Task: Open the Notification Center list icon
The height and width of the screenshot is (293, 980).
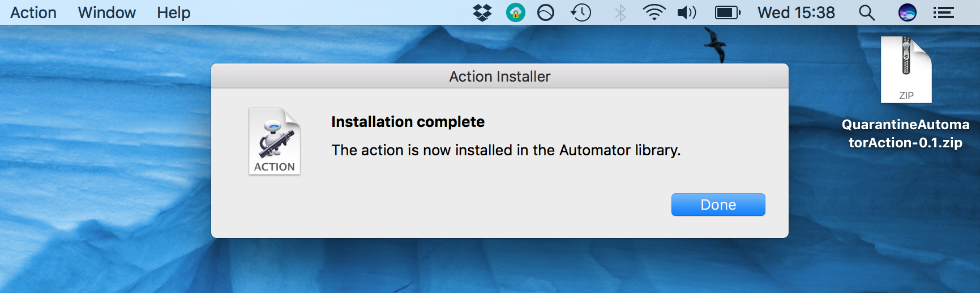Action: tap(944, 12)
